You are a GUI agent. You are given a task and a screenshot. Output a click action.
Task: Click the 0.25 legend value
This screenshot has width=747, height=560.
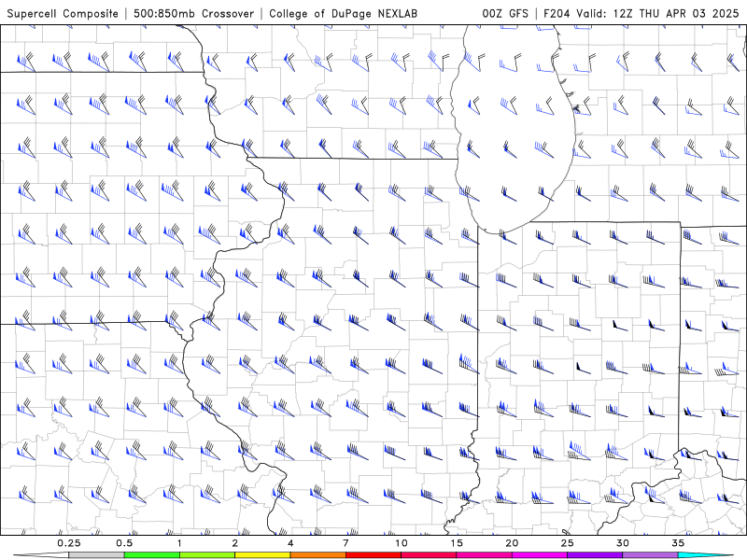[x=69, y=543]
